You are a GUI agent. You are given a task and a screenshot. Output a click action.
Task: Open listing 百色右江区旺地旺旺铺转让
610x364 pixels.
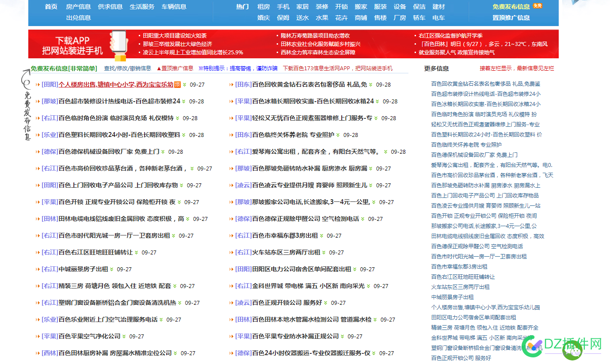click(95, 252)
